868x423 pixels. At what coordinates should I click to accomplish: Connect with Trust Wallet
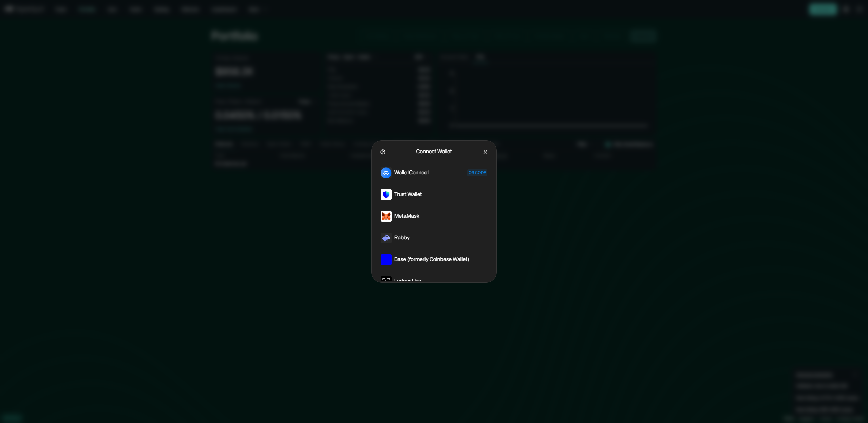[434, 195]
